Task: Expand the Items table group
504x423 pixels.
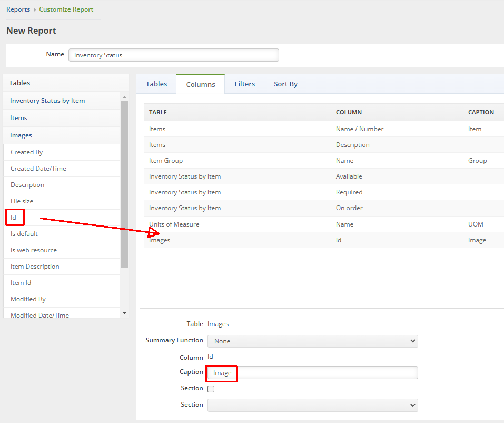Action: pyautogui.click(x=19, y=118)
